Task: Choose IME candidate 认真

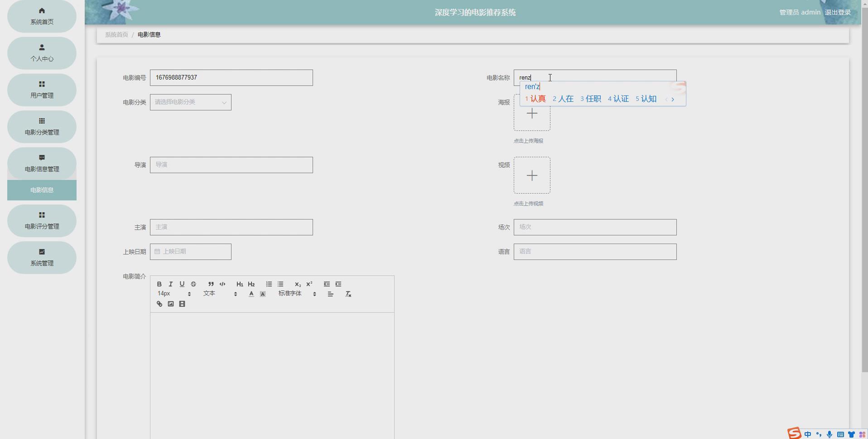Action: pos(535,99)
